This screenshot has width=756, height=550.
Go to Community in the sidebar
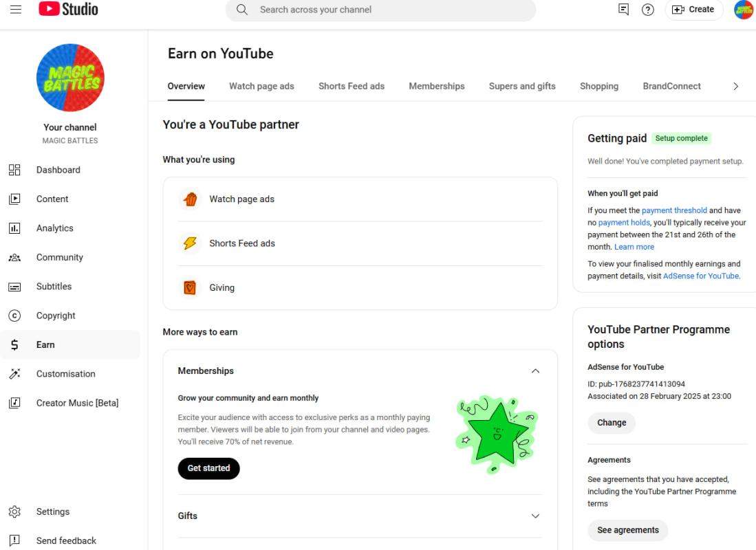click(60, 257)
